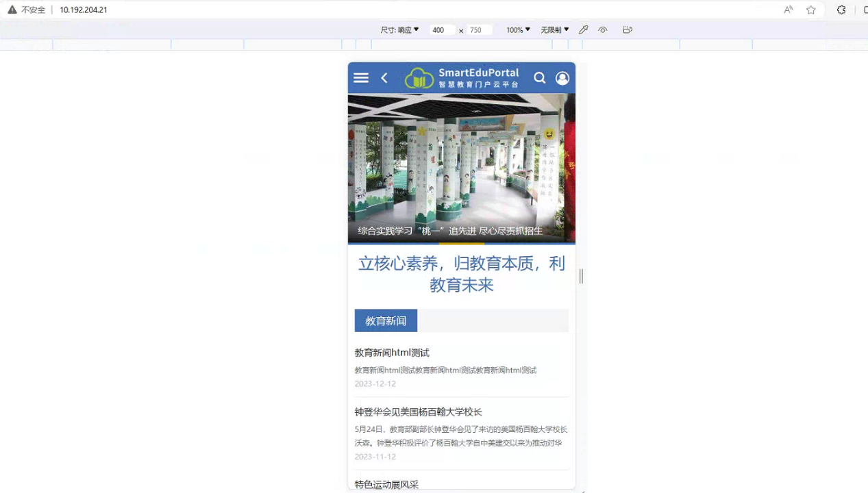Viewport: 868px width, 493px height.
Task: Open the user profile icon
Action: tap(562, 78)
